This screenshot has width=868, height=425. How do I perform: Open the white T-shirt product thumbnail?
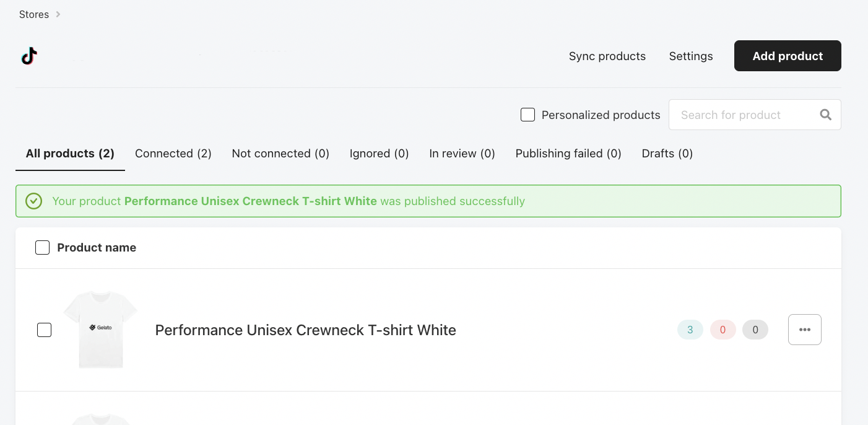click(x=101, y=330)
